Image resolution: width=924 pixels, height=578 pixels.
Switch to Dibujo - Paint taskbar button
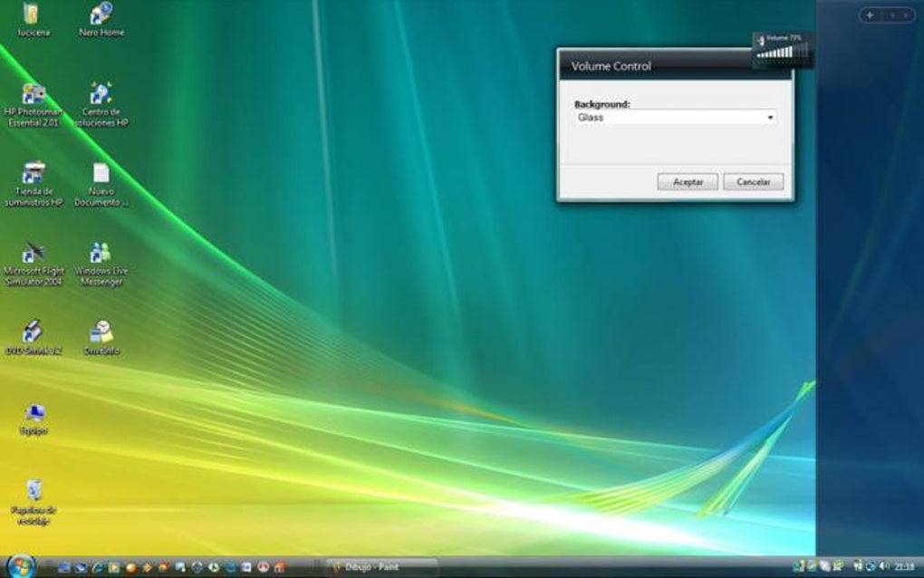380,567
